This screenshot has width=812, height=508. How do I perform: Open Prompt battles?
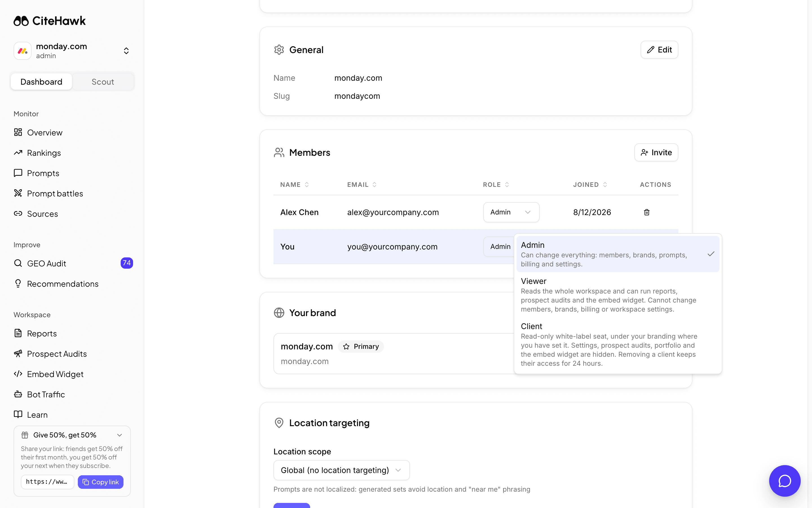pyautogui.click(x=55, y=194)
